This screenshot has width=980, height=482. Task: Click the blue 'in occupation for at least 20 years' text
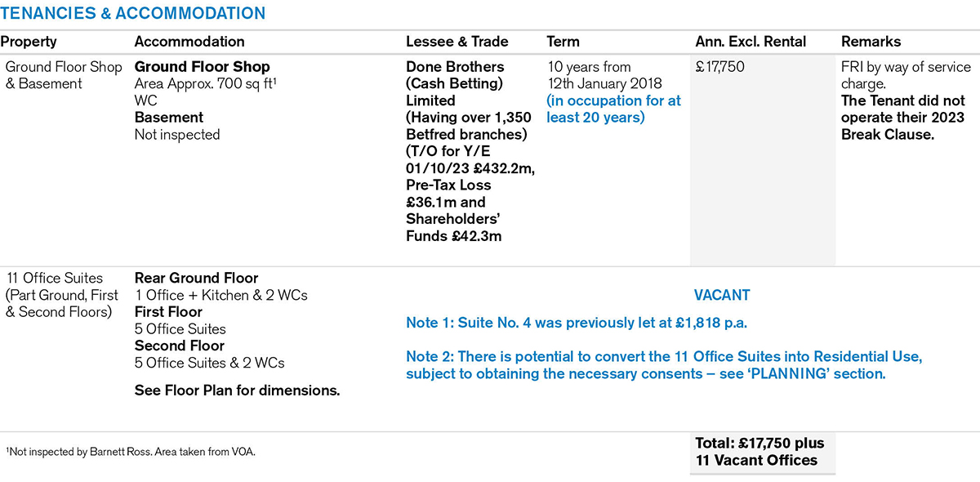613,109
